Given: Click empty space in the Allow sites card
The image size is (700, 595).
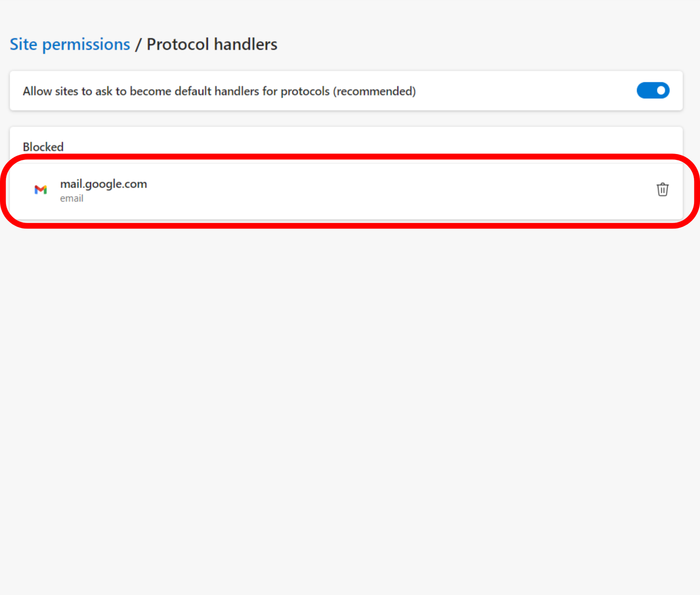Looking at the screenshot, I should (529, 91).
